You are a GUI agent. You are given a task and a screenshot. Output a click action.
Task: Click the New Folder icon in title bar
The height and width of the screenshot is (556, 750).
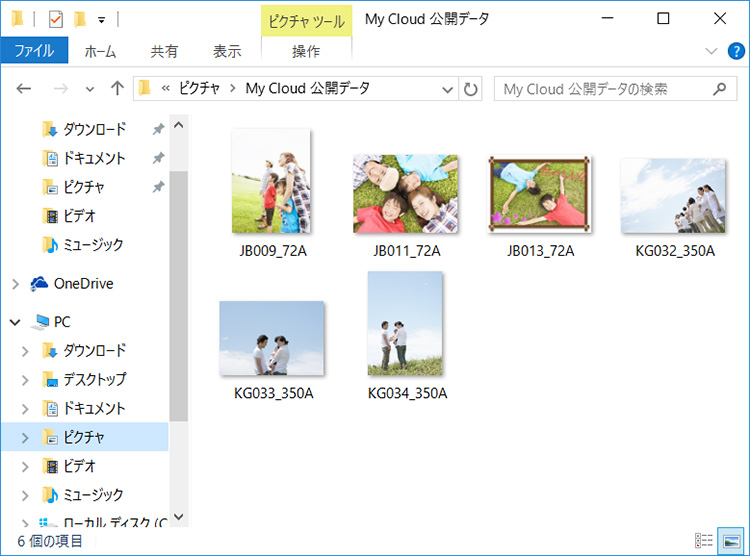click(79, 19)
